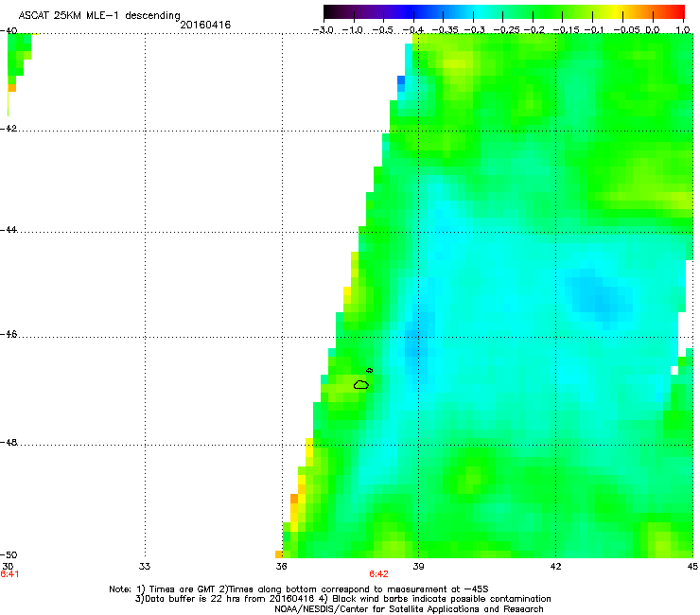Click the latitude label -42
This screenshot has width=700, height=615.
point(9,128)
